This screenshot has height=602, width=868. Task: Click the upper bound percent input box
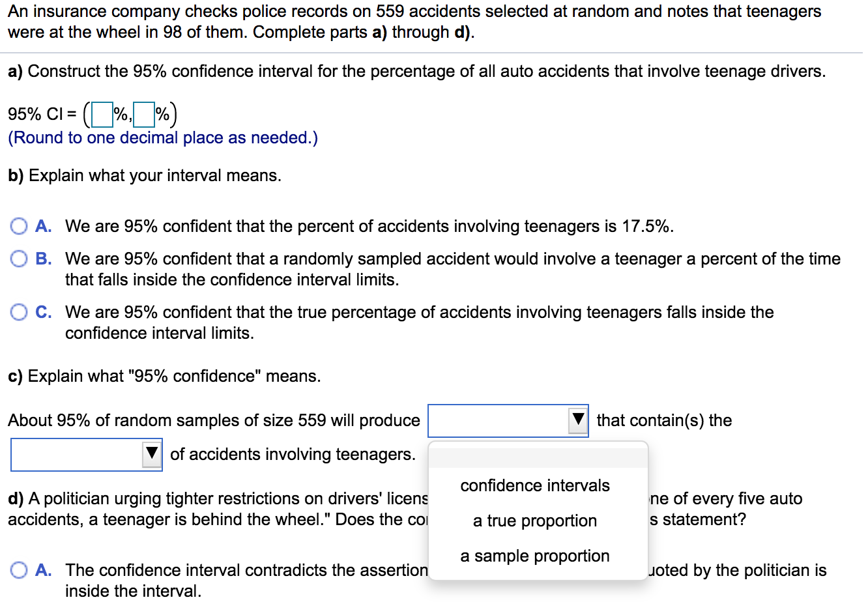pos(144,115)
